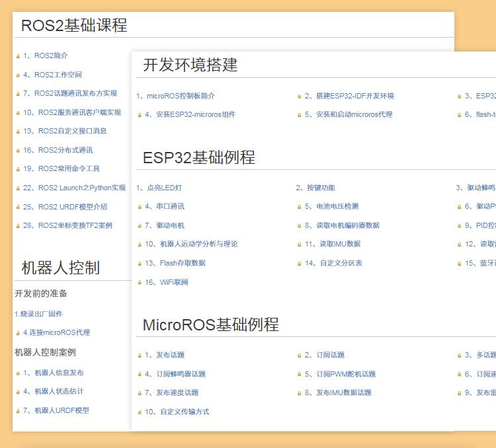Open '1、点亮LED灯' example
This screenshot has height=448, width=496.
coord(159,188)
